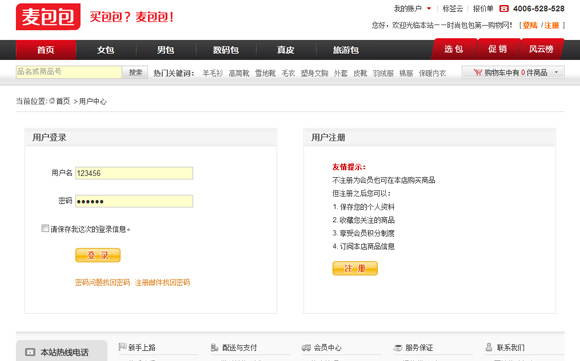Viewport: 580px width, 361px height.
Task: Click 会员中心 footer heading
Action: point(327,347)
